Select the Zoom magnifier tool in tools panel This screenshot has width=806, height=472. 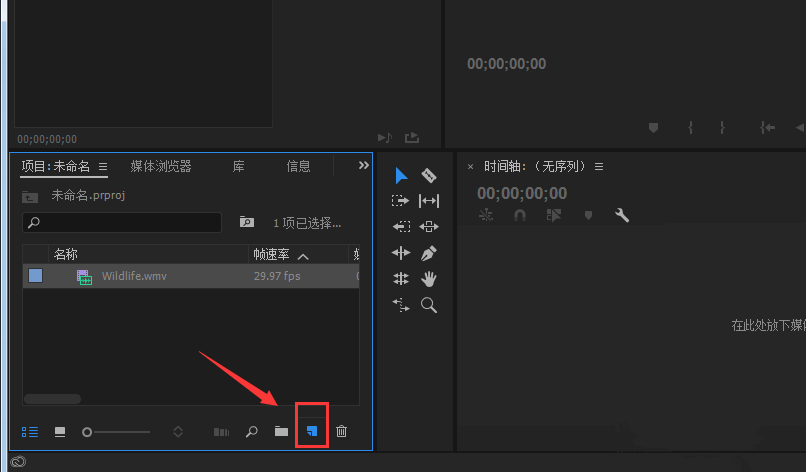click(x=429, y=305)
